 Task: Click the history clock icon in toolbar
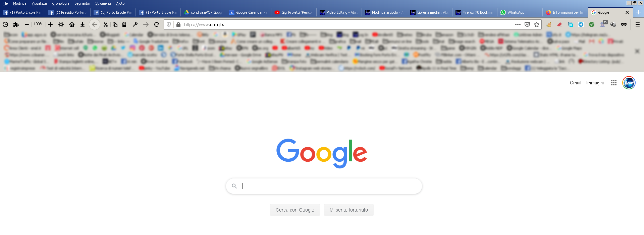[5, 24]
